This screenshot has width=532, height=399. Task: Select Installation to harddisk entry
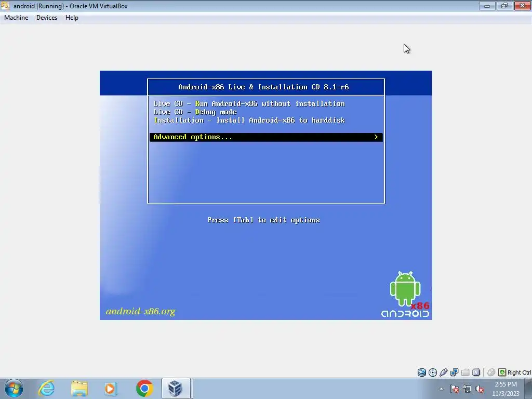coord(249,121)
